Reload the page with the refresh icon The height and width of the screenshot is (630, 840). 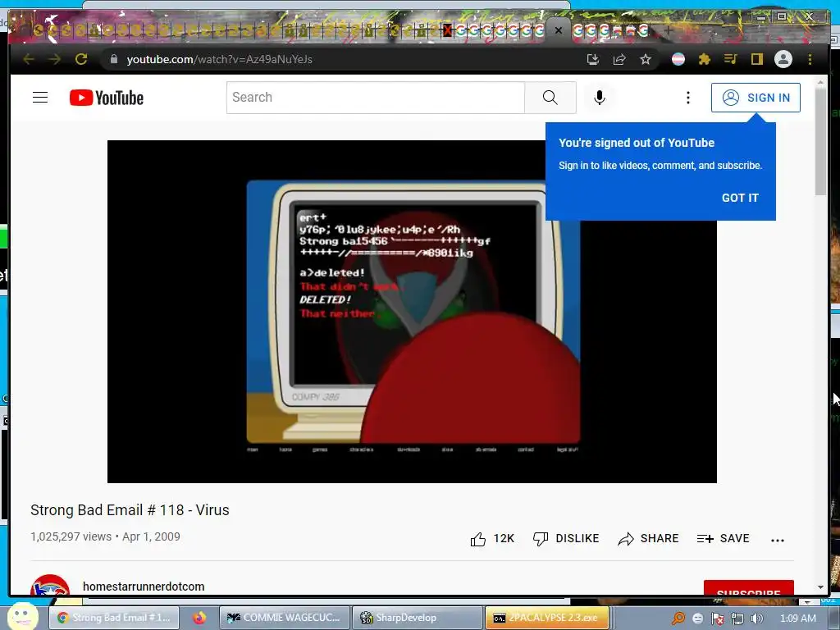pyautogui.click(x=81, y=59)
